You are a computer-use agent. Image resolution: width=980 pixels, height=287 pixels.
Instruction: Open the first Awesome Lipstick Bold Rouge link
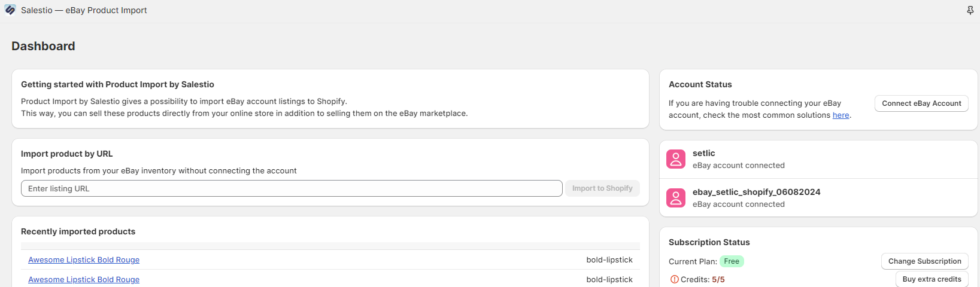pos(84,260)
